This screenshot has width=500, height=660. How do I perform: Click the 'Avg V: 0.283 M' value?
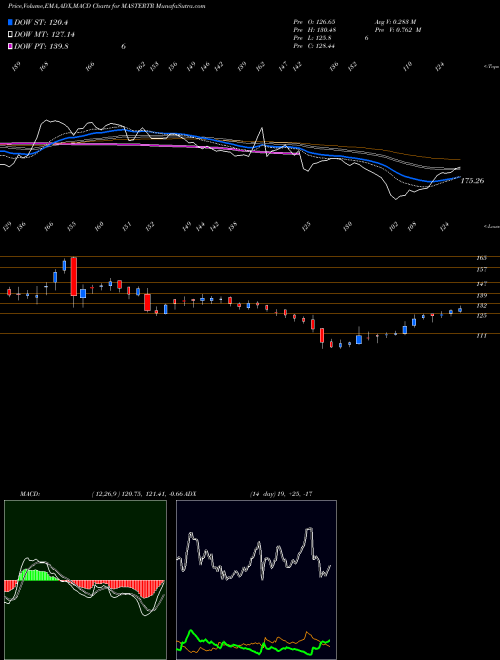pos(395,21)
